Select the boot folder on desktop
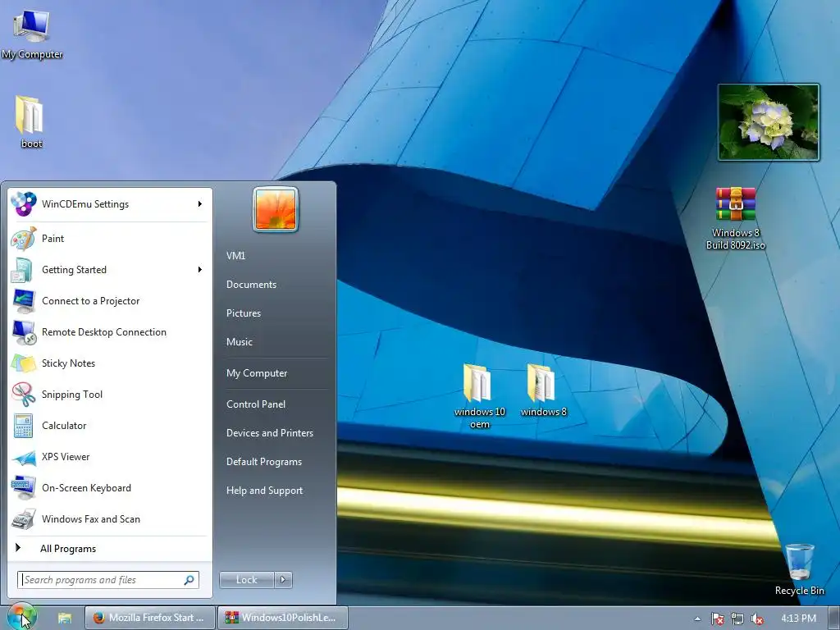This screenshot has width=840, height=630. pyautogui.click(x=30, y=121)
